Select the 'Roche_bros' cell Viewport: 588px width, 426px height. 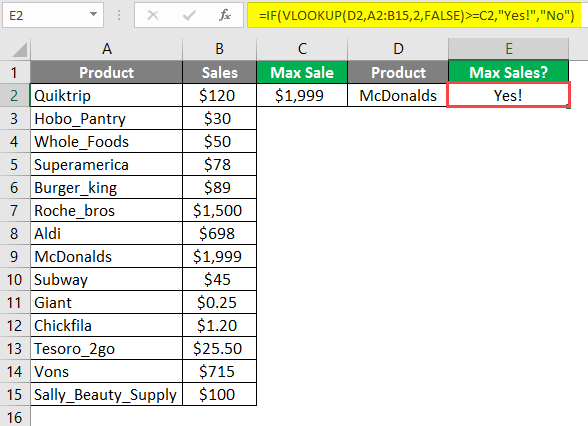(x=106, y=210)
